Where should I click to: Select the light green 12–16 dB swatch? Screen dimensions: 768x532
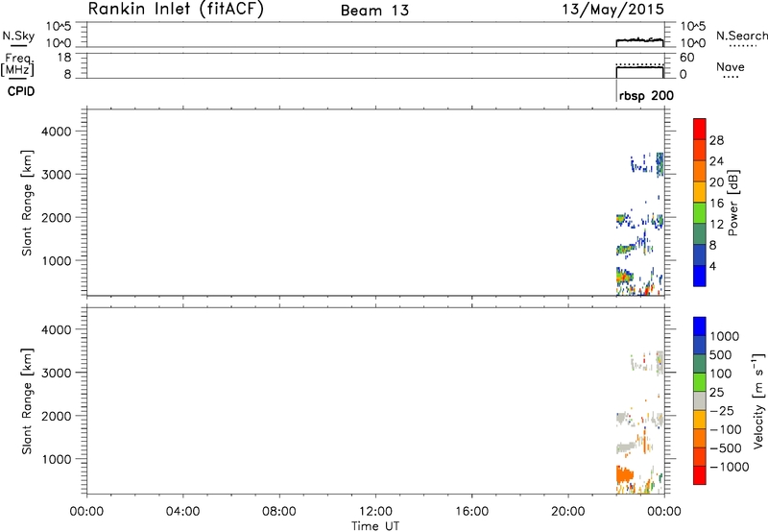pyautogui.click(x=700, y=213)
